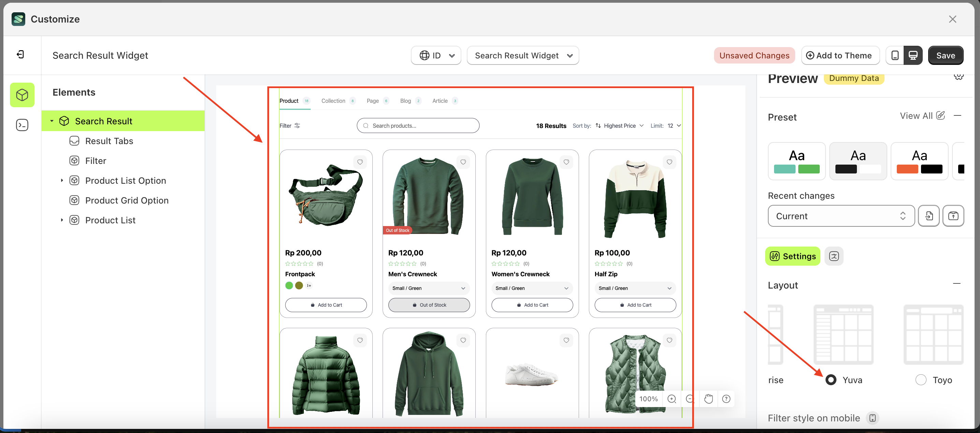Select the desktop preview icon
Viewport: 980px width, 433px height.
(913, 56)
